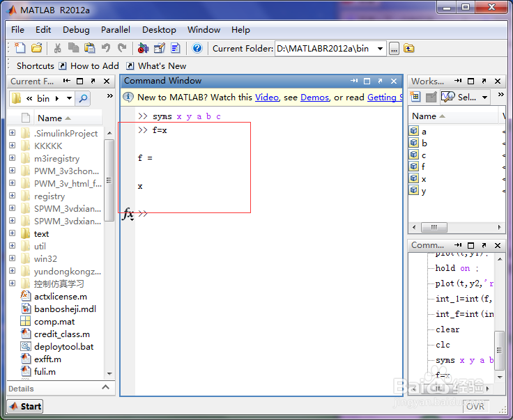The image size is (513, 420).
Task: Maximize the Command History panel
Action: (x=470, y=245)
